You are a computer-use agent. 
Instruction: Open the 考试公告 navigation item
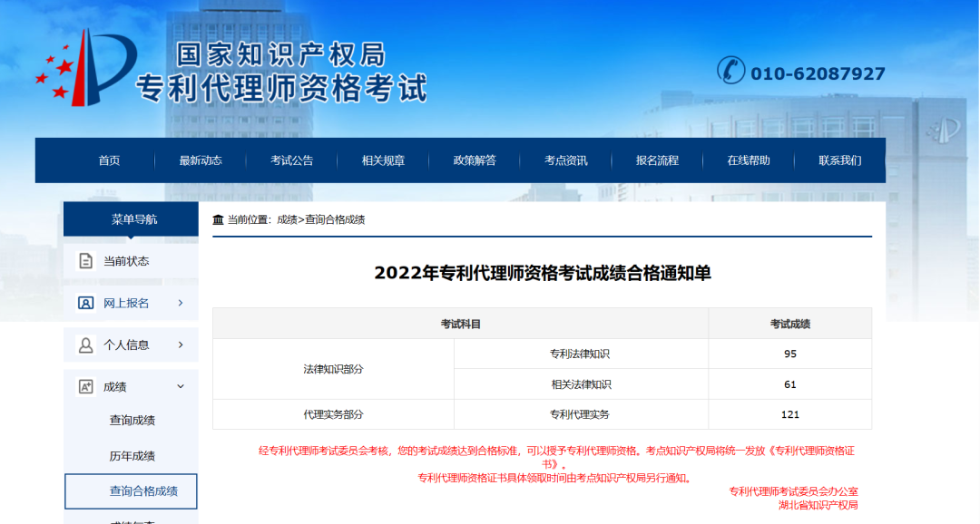pyautogui.click(x=292, y=160)
